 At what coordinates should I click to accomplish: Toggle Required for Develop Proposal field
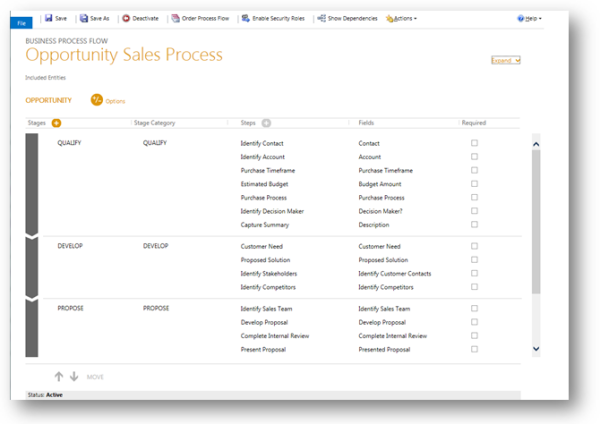pyautogui.click(x=474, y=322)
